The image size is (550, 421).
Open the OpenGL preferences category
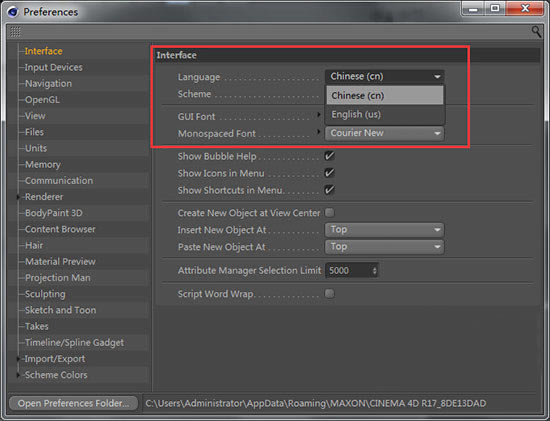(42, 100)
